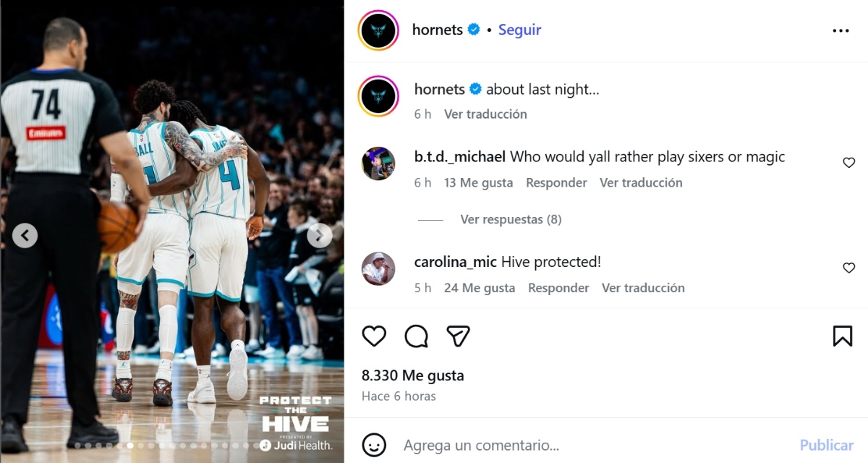Like carolina_mic's comment
Viewport: 868px width, 463px height.
coord(848,268)
